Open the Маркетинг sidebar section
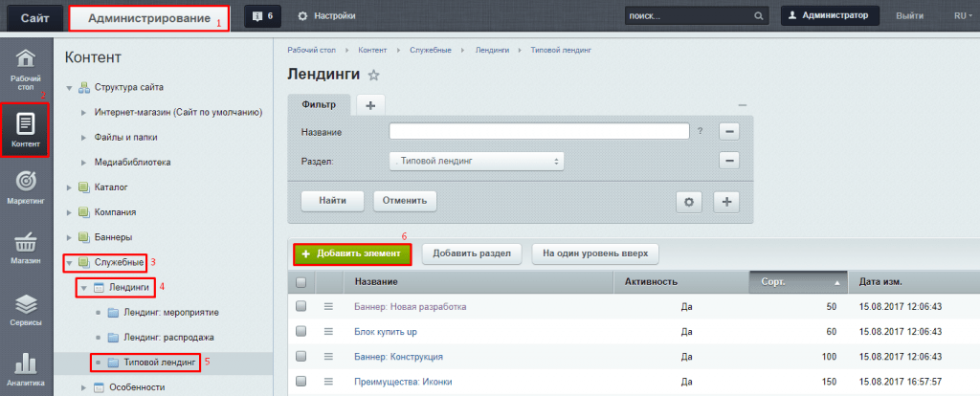Screen dimensions: 980x396 [x=26, y=187]
